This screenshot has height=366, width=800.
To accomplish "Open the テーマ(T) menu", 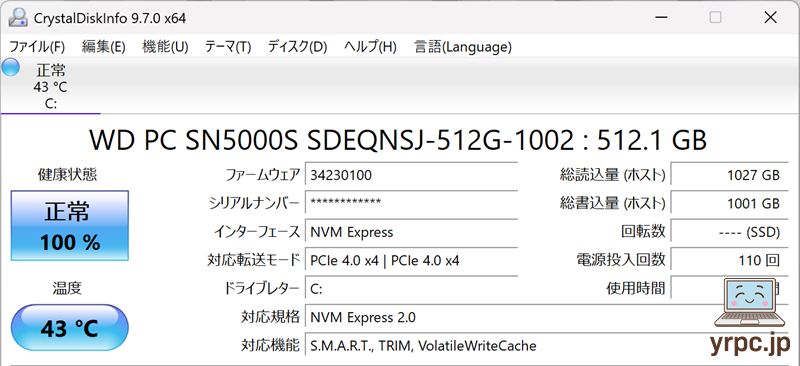I will point(228,47).
